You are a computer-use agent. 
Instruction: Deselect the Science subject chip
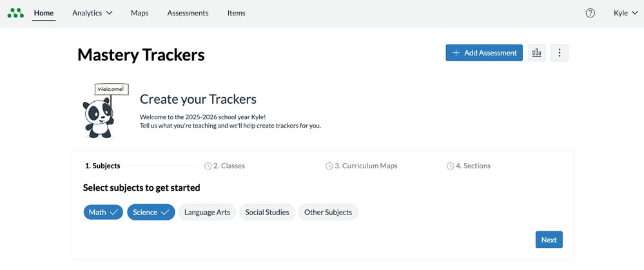(151, 212)
